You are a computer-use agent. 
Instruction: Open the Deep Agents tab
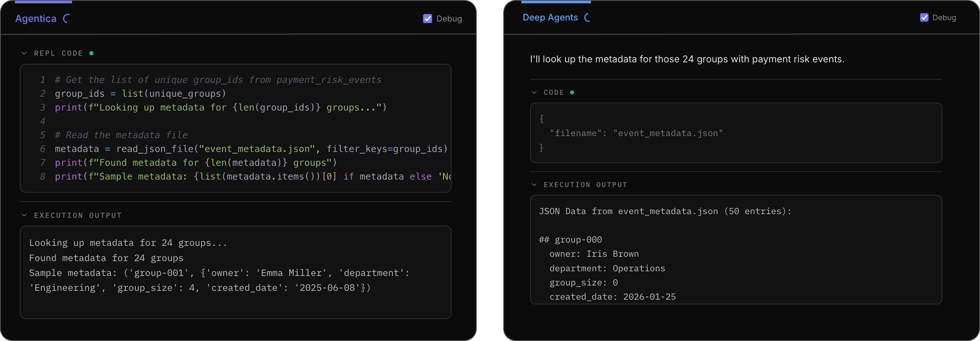[x=550, y=17]
